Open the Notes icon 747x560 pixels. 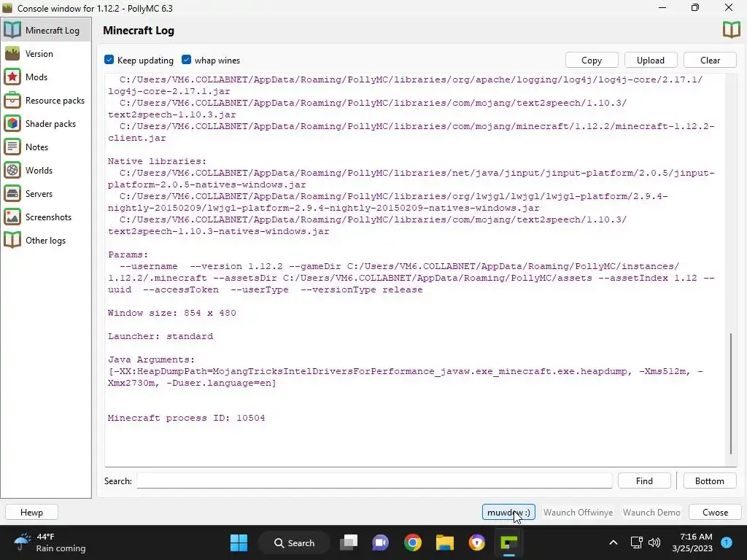12,147
